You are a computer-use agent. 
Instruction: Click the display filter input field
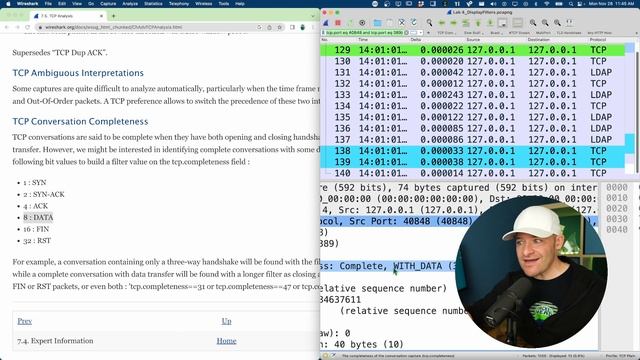(364, 32)
